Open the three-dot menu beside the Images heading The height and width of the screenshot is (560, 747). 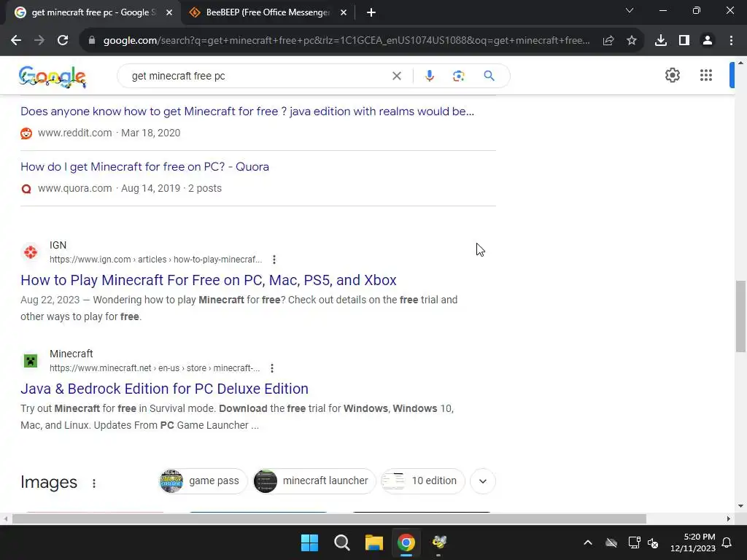(94, 483)
